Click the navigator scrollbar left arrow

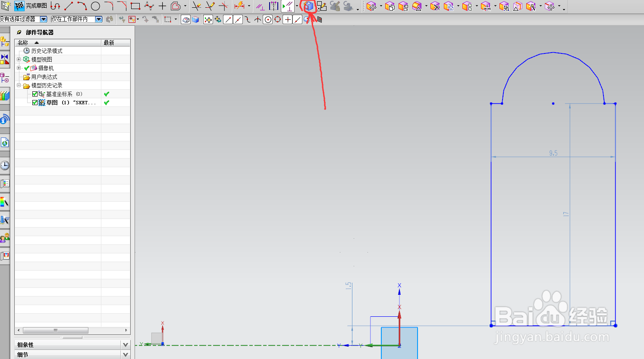pos(18,330)
